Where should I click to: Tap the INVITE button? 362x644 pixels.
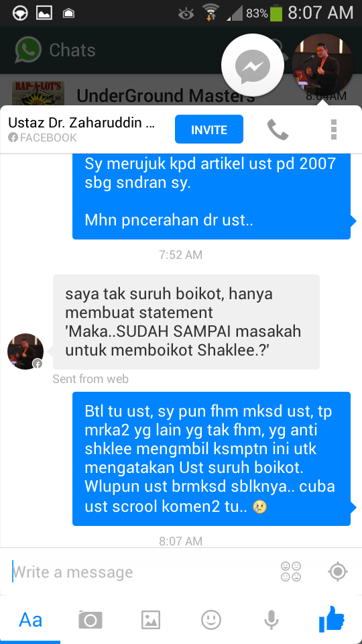209,129
